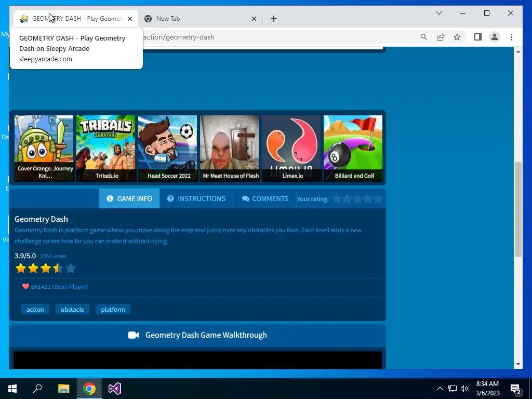Click the scrollbar up arrow

(518, 51)
